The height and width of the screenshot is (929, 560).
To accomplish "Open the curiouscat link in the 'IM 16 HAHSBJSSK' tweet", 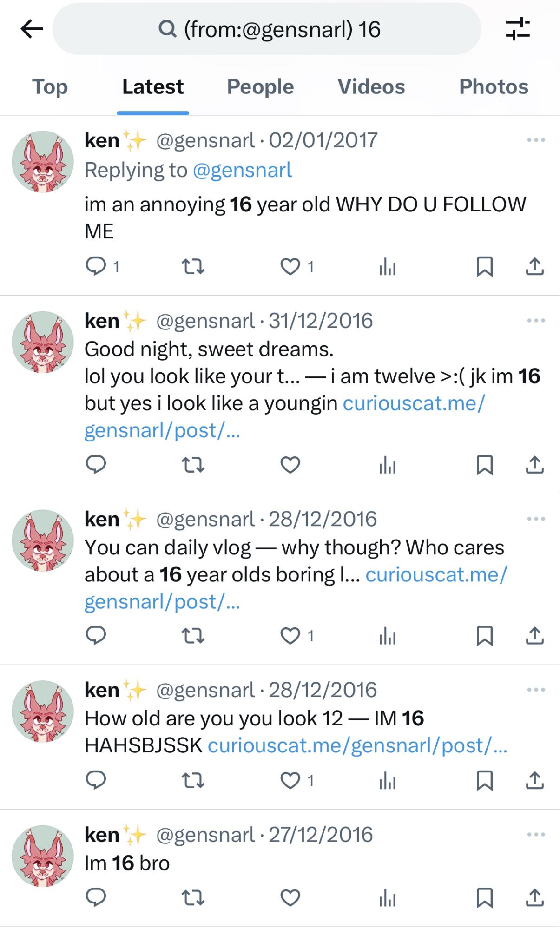I will click(x=357, y=745).
